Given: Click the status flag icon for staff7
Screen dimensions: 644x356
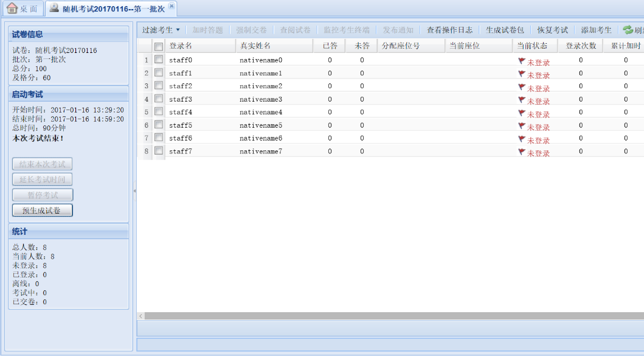Looking at the screenshot, I should (521, 151).
